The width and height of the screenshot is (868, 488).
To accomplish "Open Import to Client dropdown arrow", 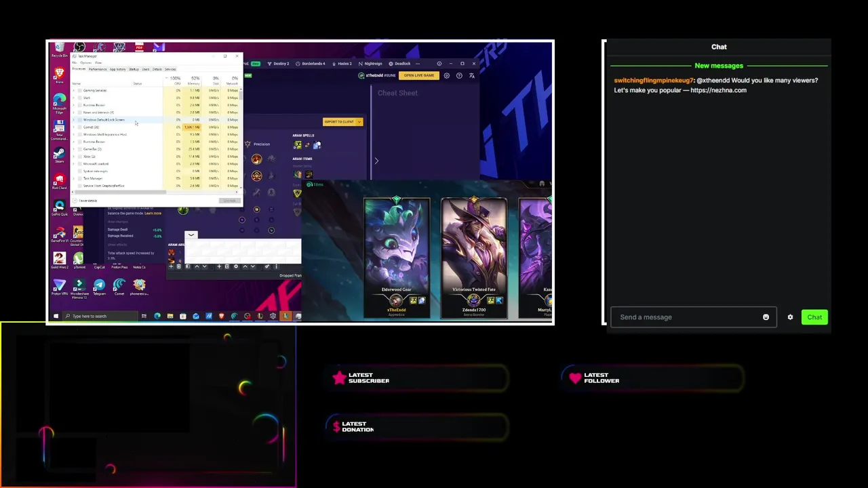I will tap(359, 122).
